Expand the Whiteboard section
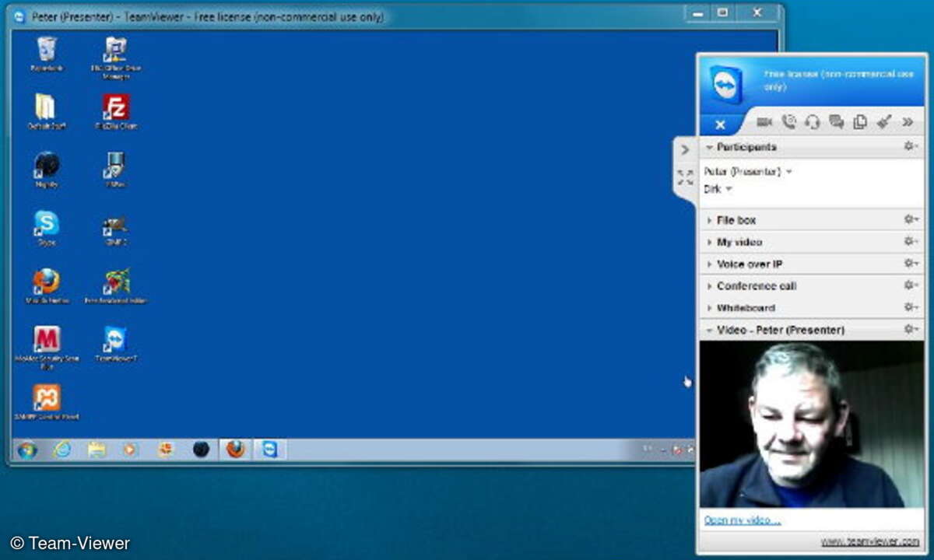934x560 pixels. (x=709, y=308)
